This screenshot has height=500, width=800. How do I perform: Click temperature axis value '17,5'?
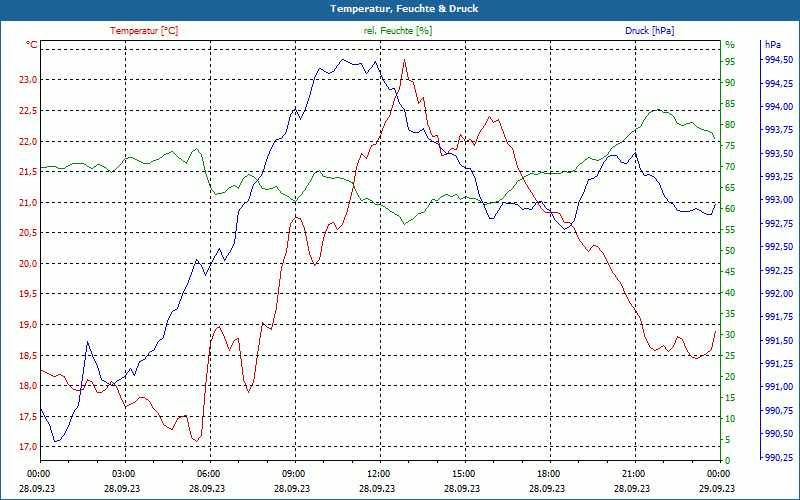pyautogui.click(x=28, y=416)
